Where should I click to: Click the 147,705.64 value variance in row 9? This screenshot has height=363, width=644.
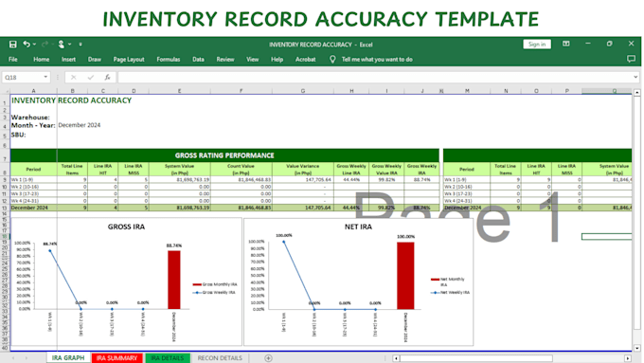[303, 180]
